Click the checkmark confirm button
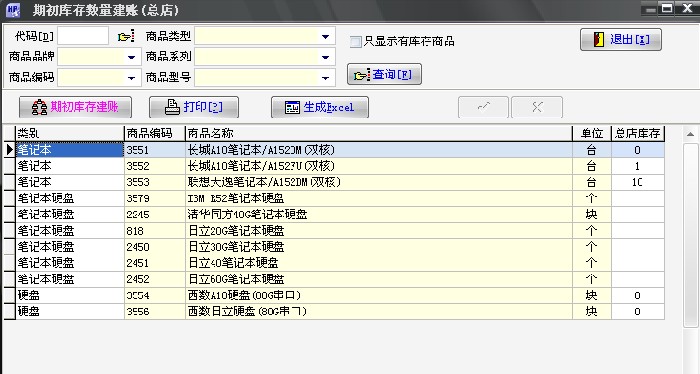The height and width of the screenshot is (374, 700). [483, 107]
